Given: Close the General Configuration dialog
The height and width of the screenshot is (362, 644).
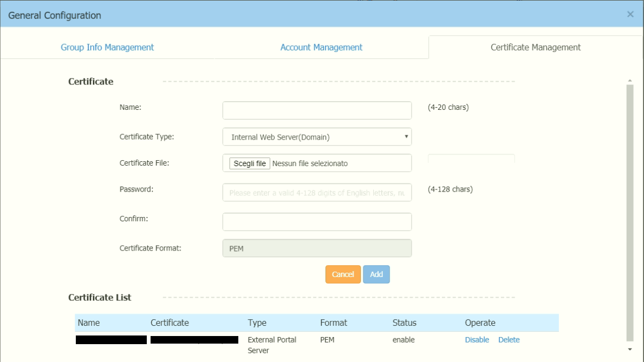Looking at the screenshot, I should click(630, 15).
